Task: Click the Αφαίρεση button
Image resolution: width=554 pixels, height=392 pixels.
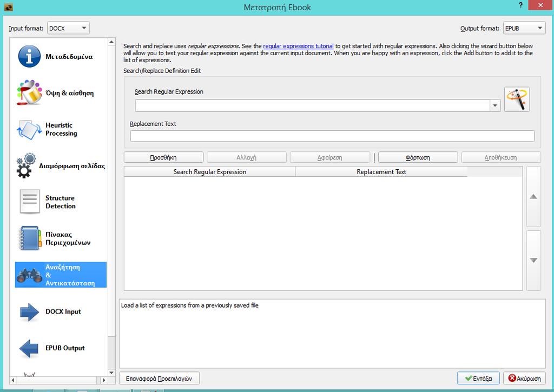Action: point(329,157)
